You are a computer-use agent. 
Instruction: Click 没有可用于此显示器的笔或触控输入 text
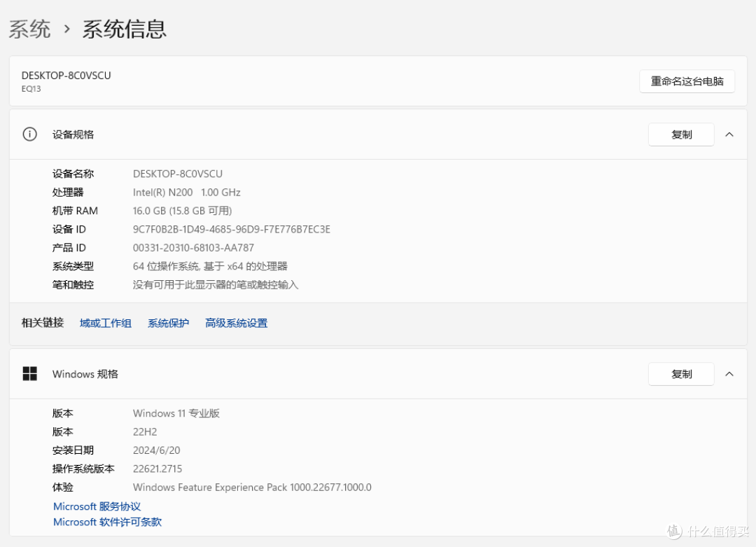click(216, 284)
